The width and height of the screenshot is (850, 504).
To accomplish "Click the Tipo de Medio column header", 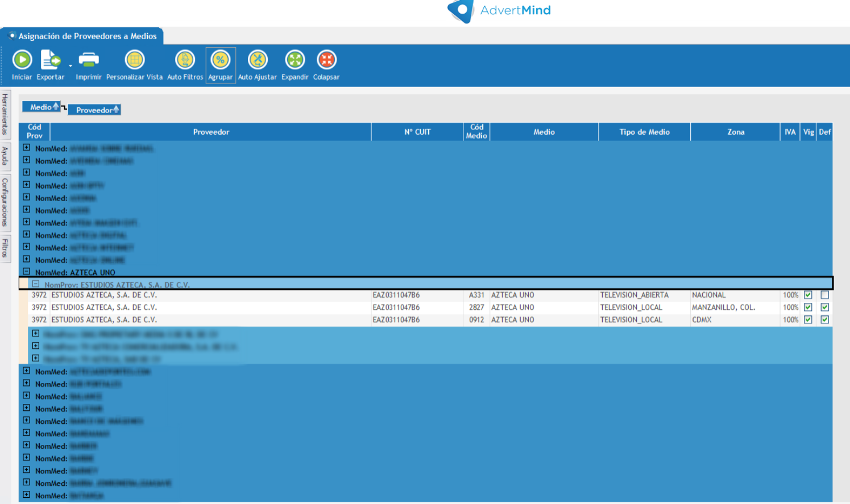I will (x=645, y=132).
